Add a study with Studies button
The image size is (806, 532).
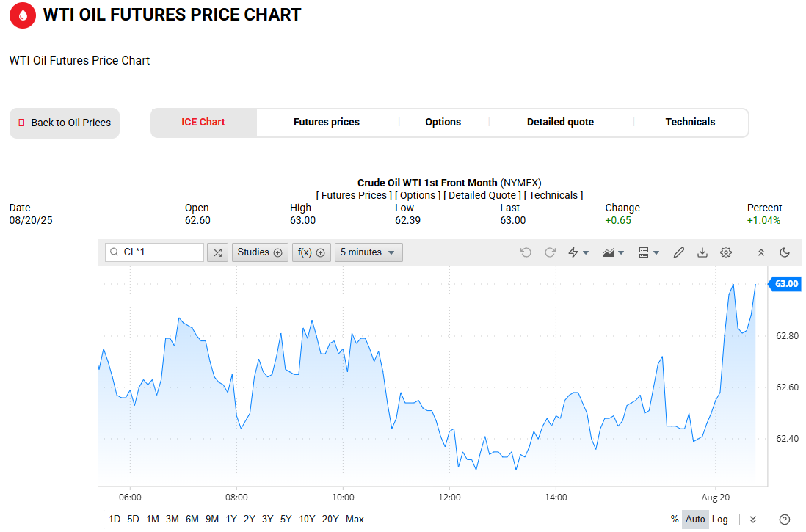[x=260, y=252]
